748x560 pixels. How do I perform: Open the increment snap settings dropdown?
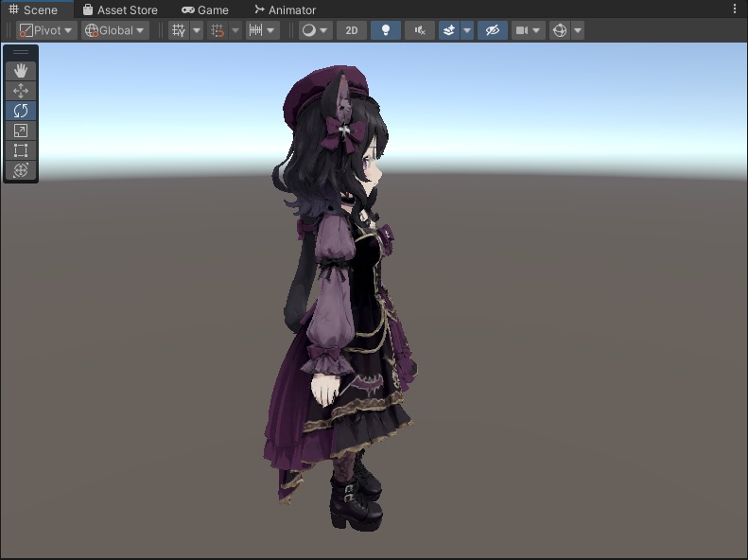[262, 30]
